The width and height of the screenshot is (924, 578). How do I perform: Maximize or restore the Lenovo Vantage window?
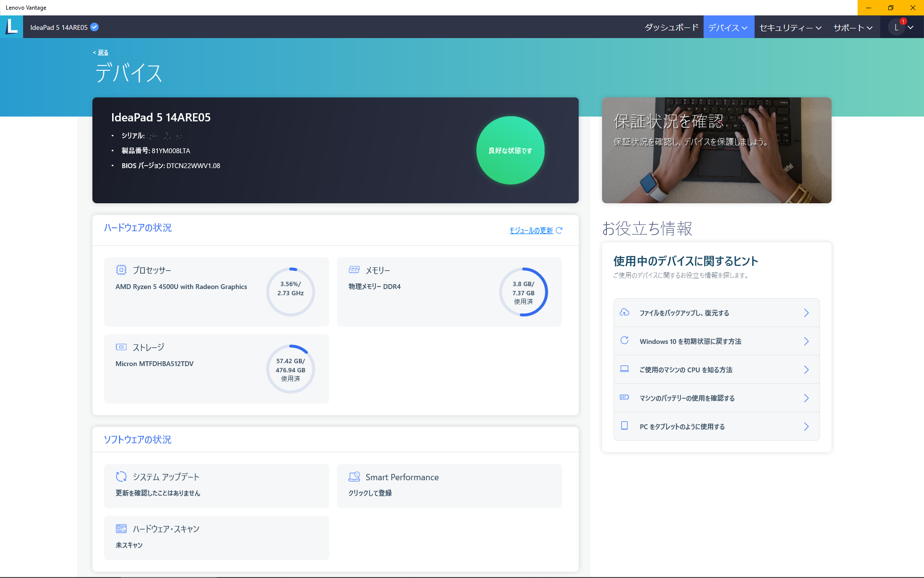click(x=891, y=8)
